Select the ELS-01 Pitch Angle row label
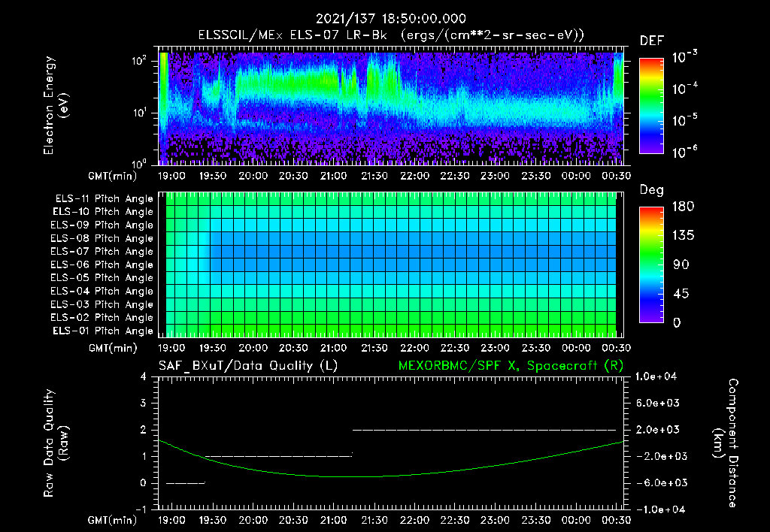Image resolution: width=770 pixels, height=532 pixels. click(102, 331)
